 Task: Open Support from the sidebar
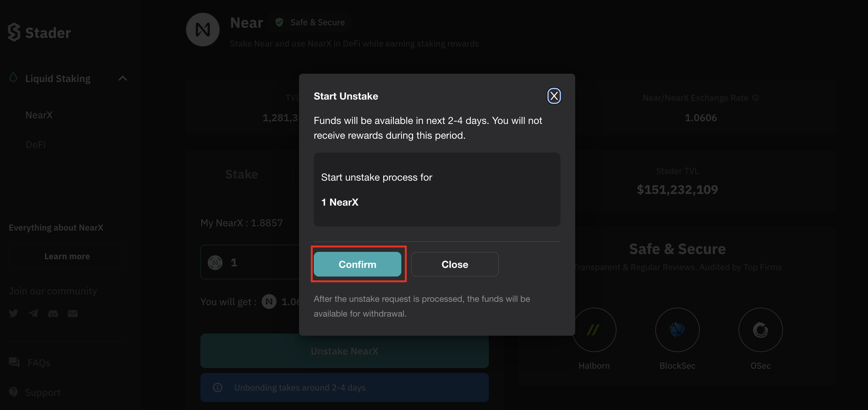pos(43,392)
